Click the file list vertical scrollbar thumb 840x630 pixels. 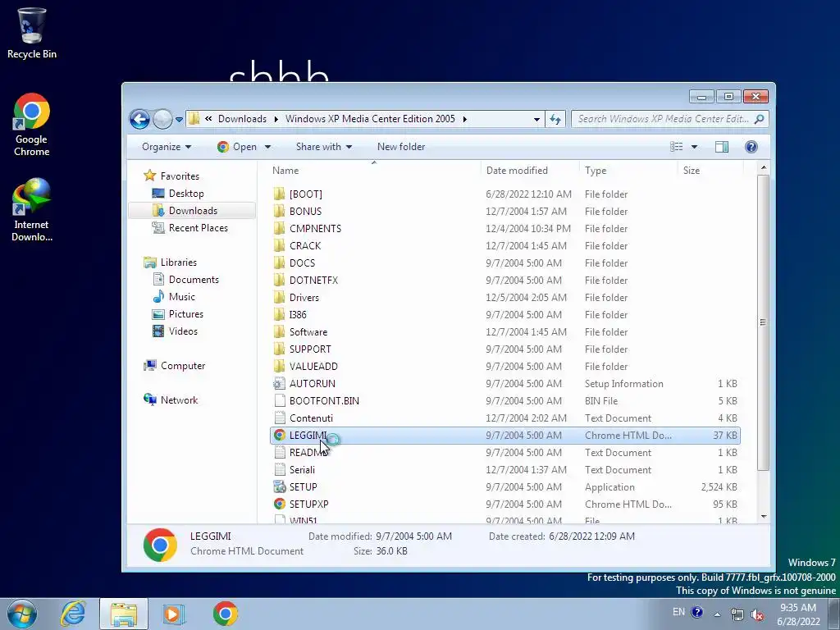click(x=763, y=322)
